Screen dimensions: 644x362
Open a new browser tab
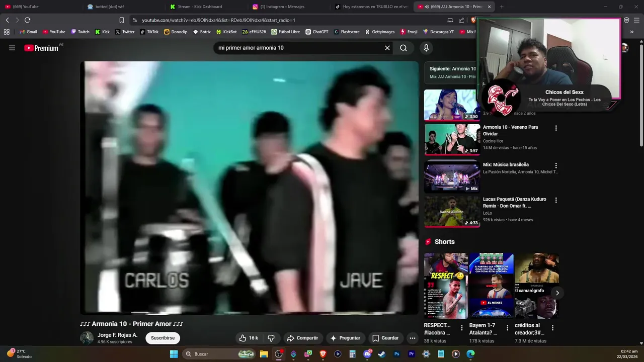coord(502,7)
